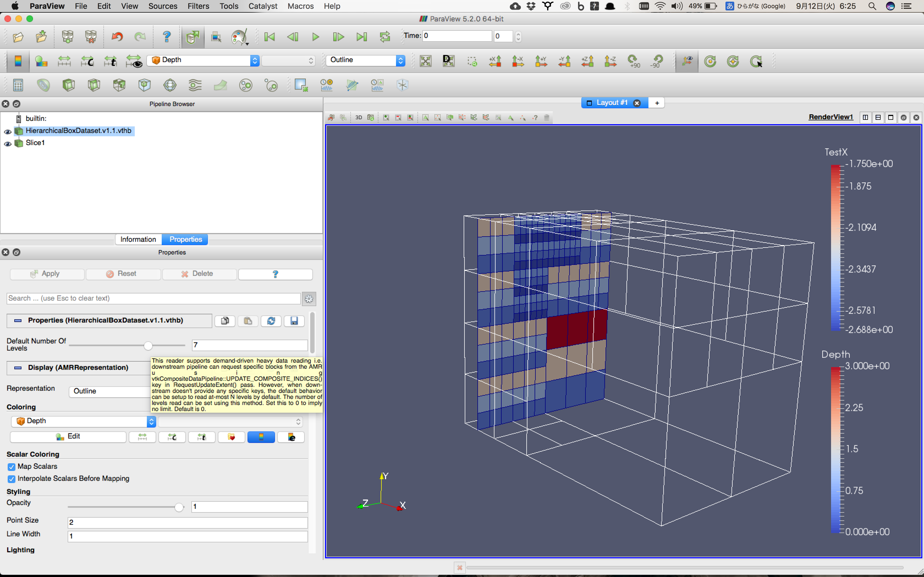The height and width of the screenshot is (577, 924).
Task: Launch the Stream Tracer filter
Action: (195, 85)
